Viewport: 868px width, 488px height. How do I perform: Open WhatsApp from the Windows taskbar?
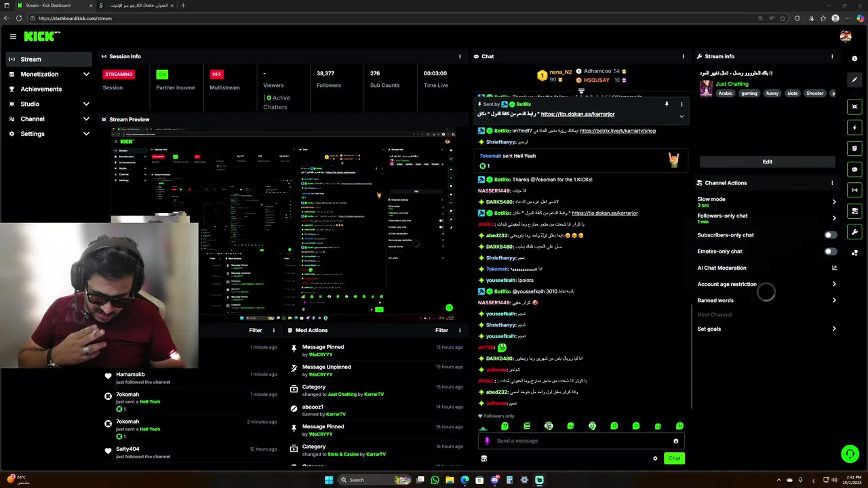coord(435,480)
